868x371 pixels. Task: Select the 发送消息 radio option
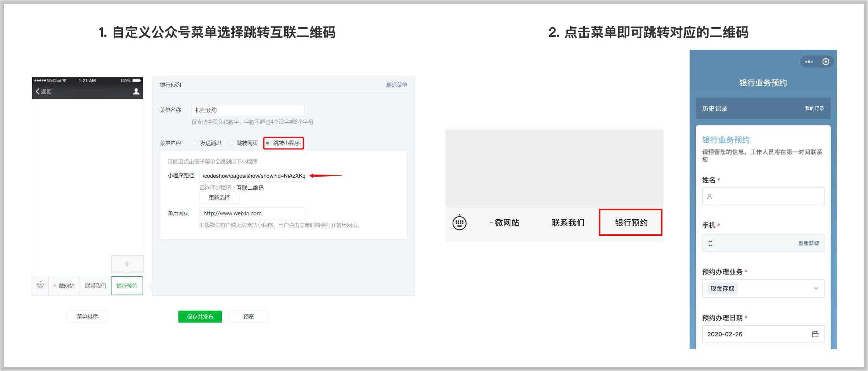pos(195,143)
